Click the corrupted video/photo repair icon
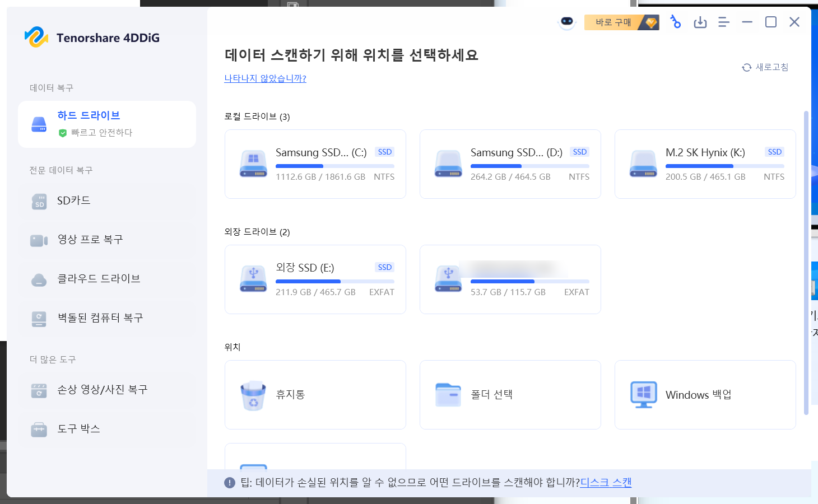 [x=39, y=390]
